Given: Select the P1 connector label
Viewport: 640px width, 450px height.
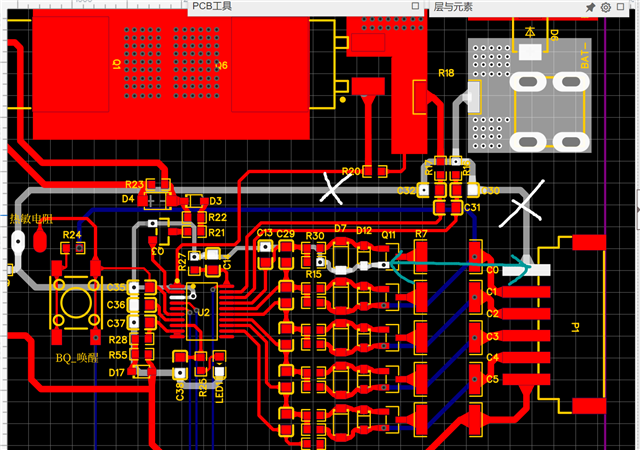Looking at the screenshot, I should (x=575, y=327).
